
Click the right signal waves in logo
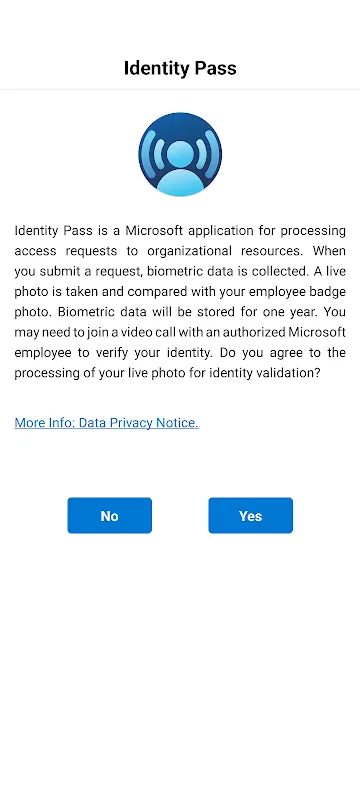pos(205,152)
